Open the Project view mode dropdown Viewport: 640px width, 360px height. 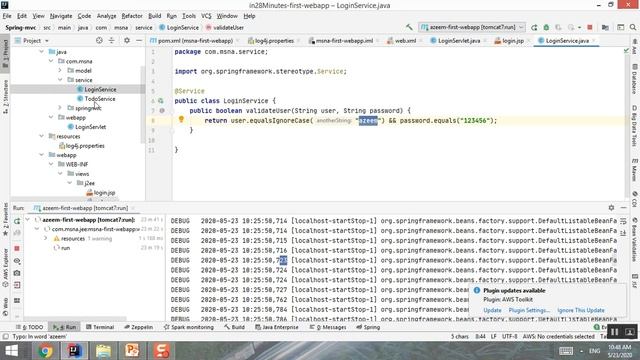(x=32, y=40)
